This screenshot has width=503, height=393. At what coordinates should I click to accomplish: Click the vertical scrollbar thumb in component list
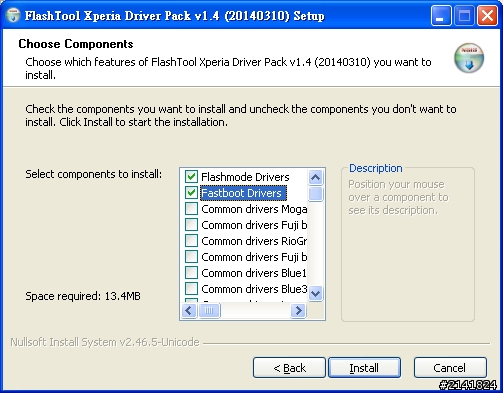tap(315, 194)
